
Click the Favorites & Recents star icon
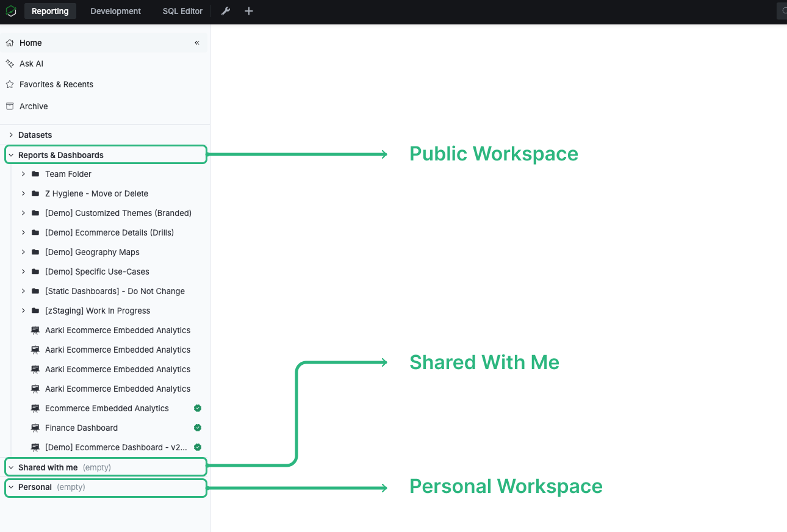coord(9,84)
